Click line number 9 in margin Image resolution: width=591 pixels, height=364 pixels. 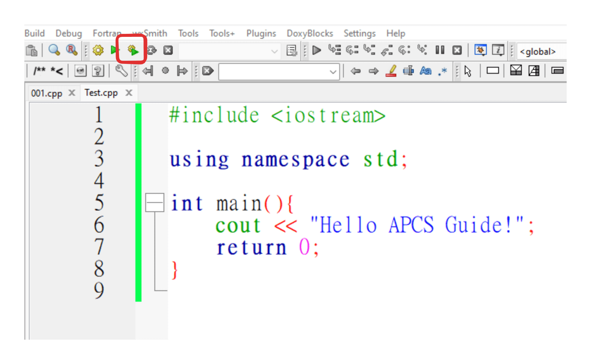(x=99, y=291)
